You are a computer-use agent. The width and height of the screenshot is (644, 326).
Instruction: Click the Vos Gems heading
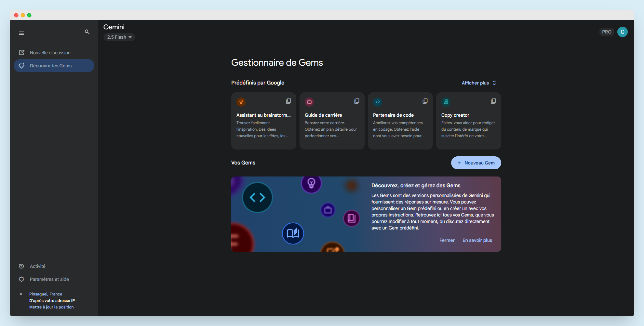point(243,163)
